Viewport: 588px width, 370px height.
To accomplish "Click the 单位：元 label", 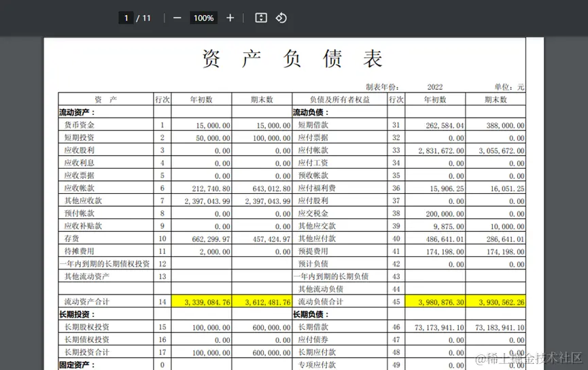I will pyautogui.click(x=509, y=87).
